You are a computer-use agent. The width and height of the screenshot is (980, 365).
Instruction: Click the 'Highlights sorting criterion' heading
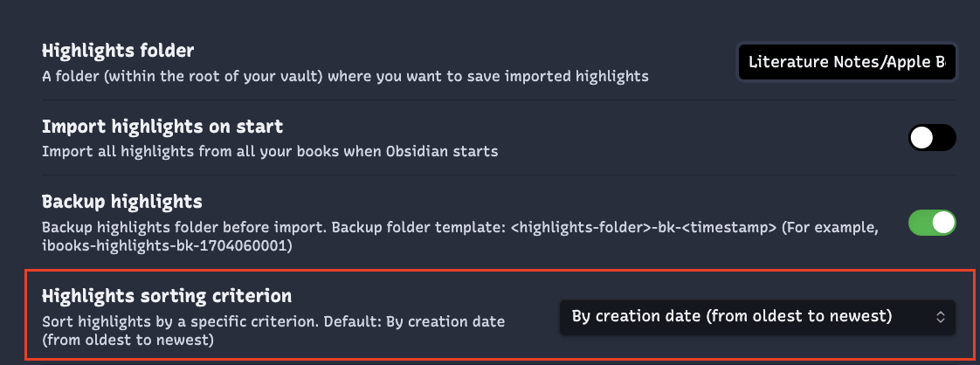(x=167, y=295)
